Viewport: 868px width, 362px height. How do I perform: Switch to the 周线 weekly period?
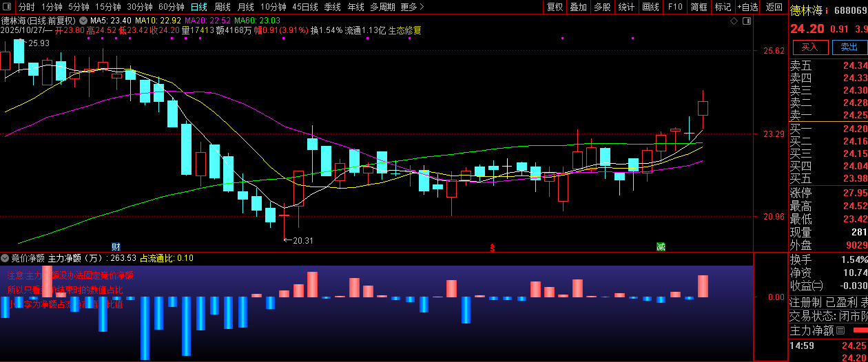click(x=223, y=7)
